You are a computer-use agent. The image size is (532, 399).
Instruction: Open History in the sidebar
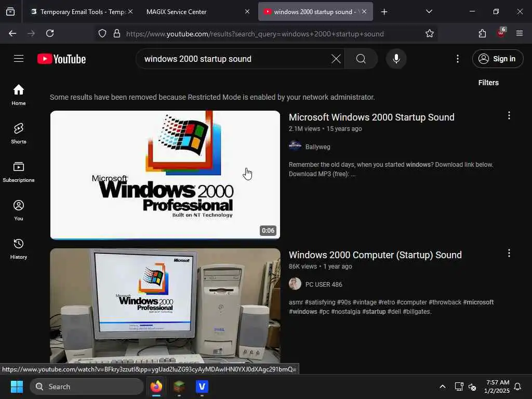point(19,249)
